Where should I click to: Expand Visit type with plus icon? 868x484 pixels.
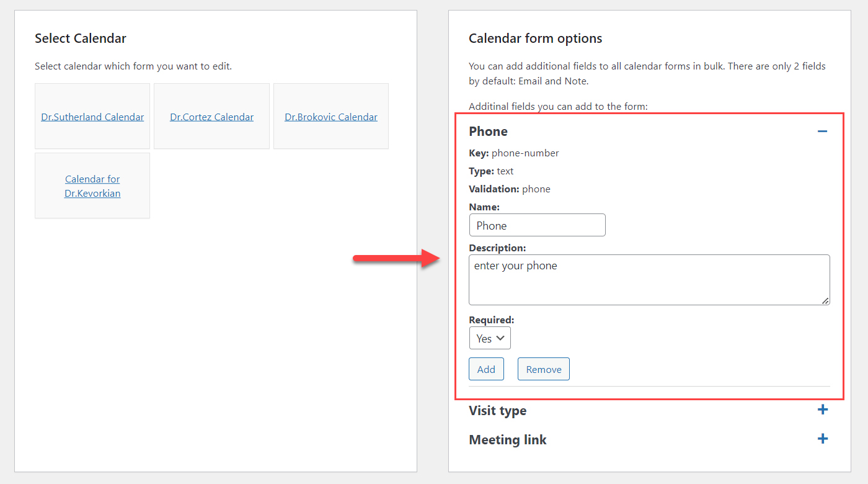pyautogui.click(x=823, y=410)
